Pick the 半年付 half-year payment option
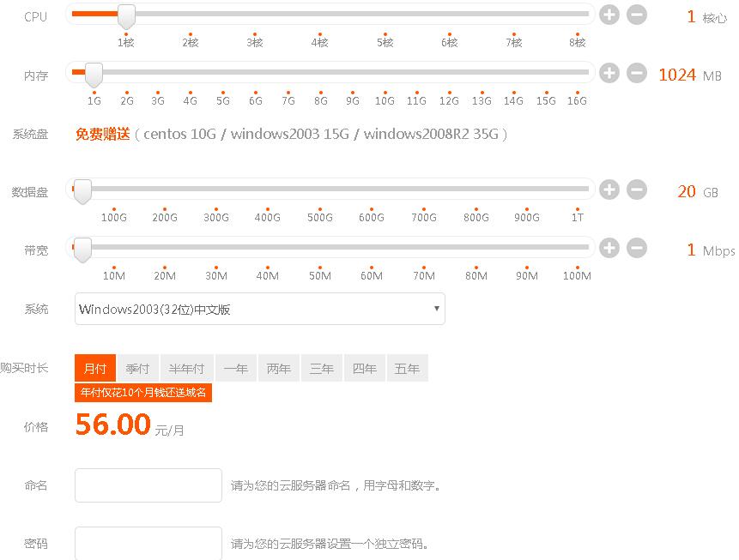This screenshot has width=739, height=560. point(186,369)
